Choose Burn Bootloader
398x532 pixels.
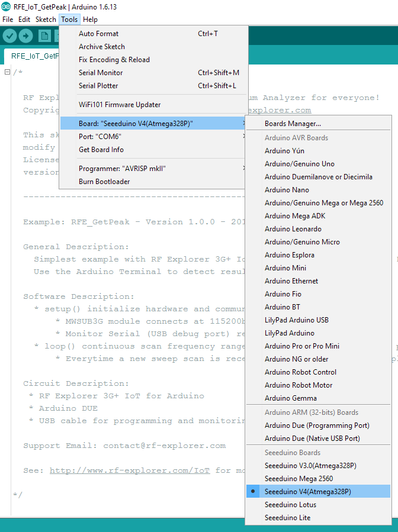tap(152, 182)
